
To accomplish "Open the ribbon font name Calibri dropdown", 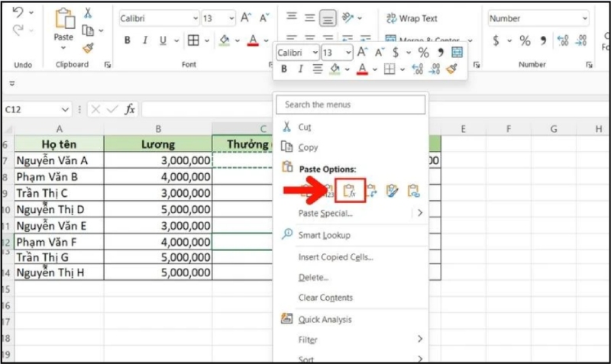I will click(x=196, y=18).
